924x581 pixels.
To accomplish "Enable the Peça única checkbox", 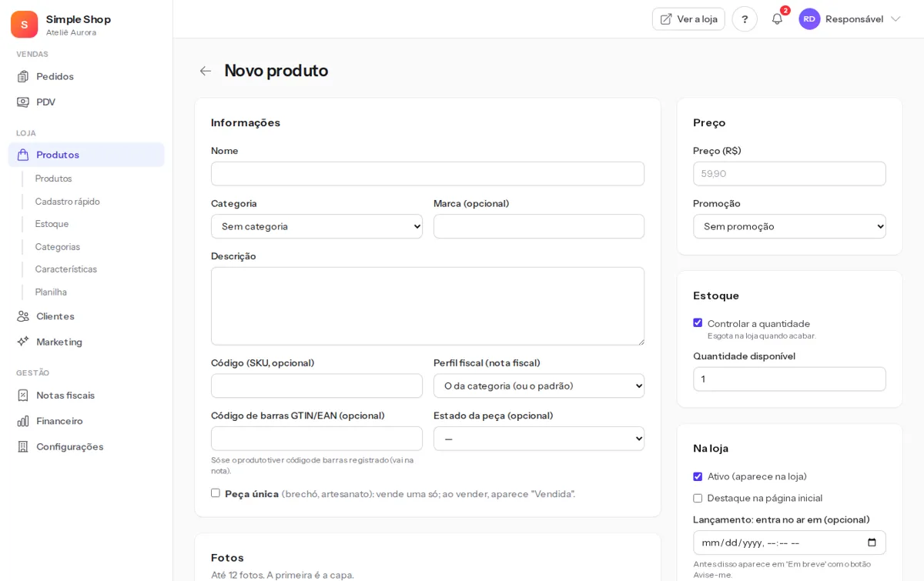I will point(216,493).
